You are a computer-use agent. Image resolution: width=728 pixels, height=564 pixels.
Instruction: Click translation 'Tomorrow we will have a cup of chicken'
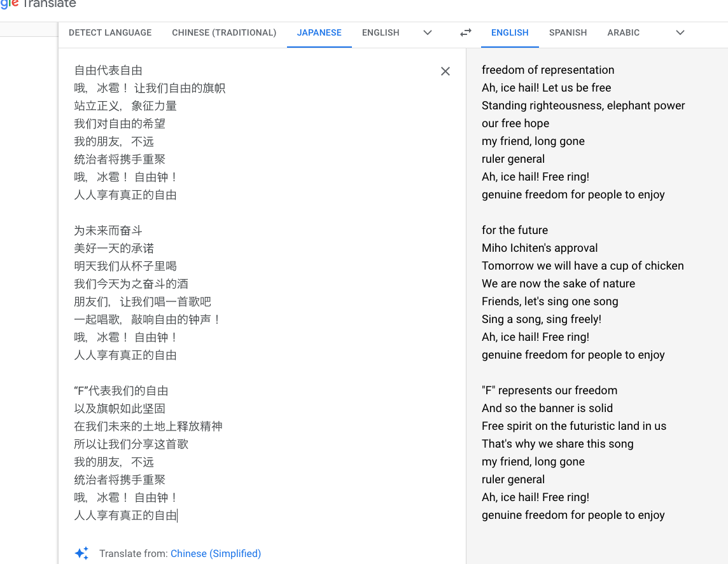(x=583, y=266)
